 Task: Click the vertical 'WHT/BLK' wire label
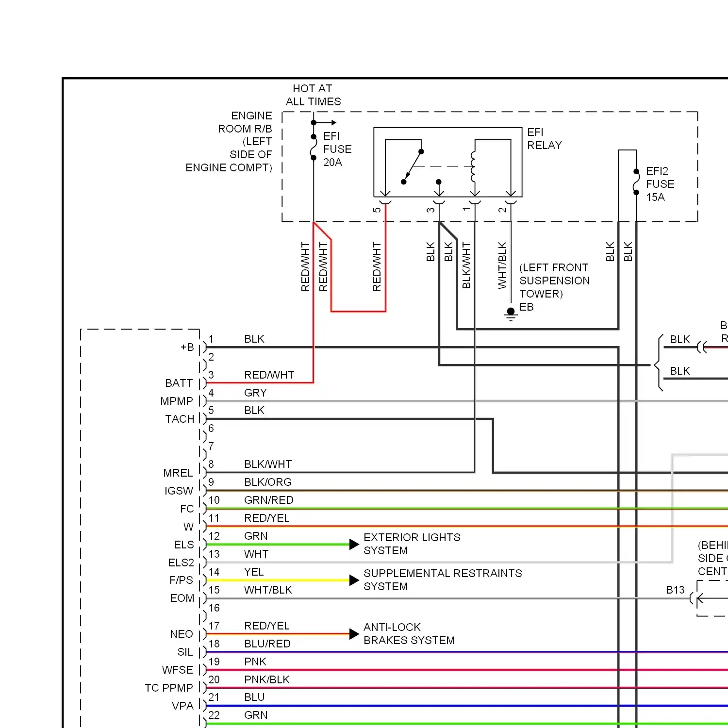pos(502,265)
